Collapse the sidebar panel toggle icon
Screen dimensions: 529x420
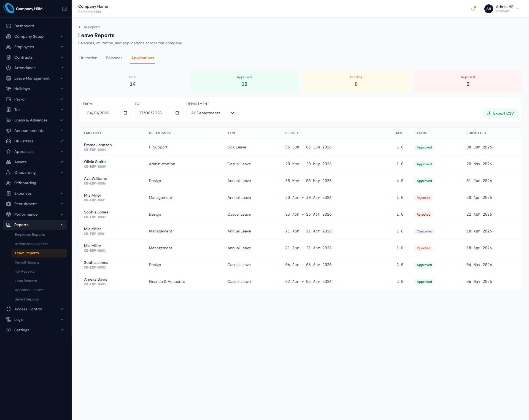tap(64, 9)
